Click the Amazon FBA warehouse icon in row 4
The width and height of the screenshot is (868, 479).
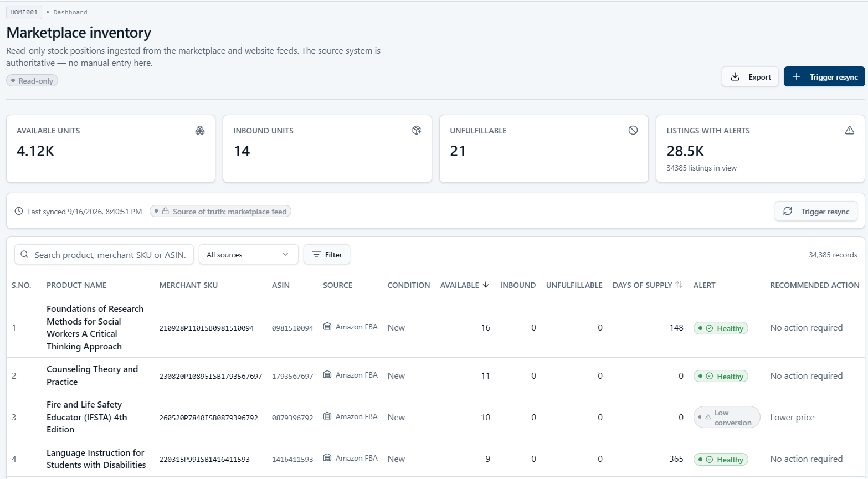[327, 458]
